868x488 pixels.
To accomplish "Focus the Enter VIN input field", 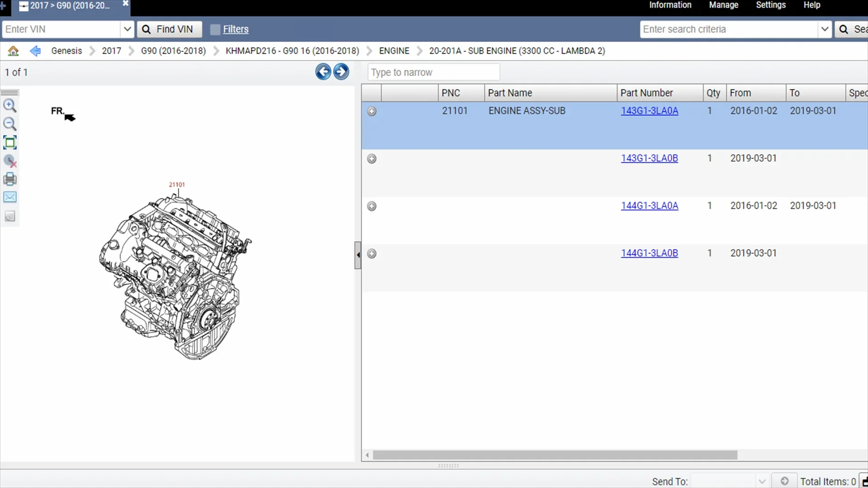I will pyautogui.click(x=61, y=29).
